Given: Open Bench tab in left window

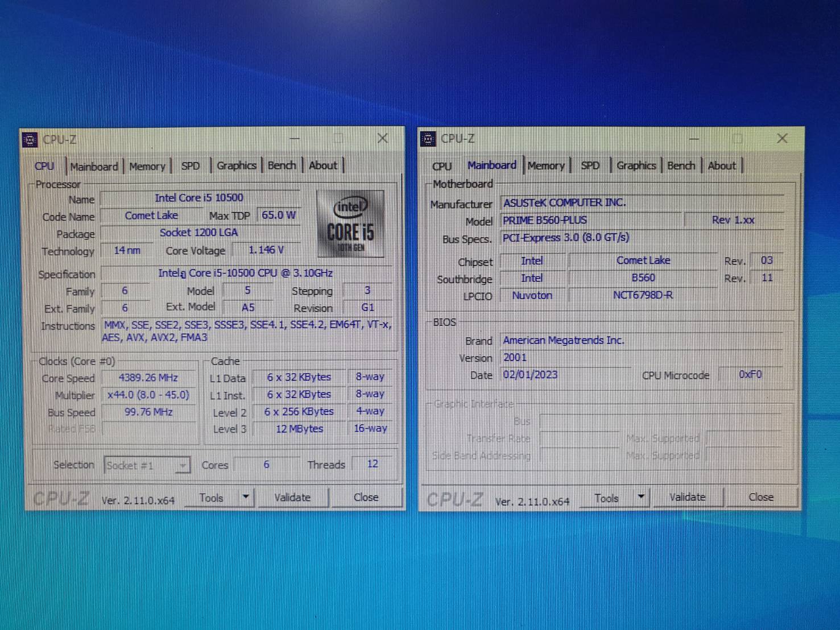Looking at the screenshot, I should (x=282, y=165).
